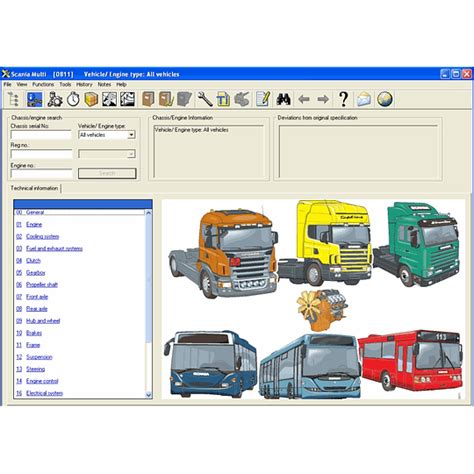Click the list scrollbar up arrow
This screenshot has width=474, height=474.
[x=149, y=212]
